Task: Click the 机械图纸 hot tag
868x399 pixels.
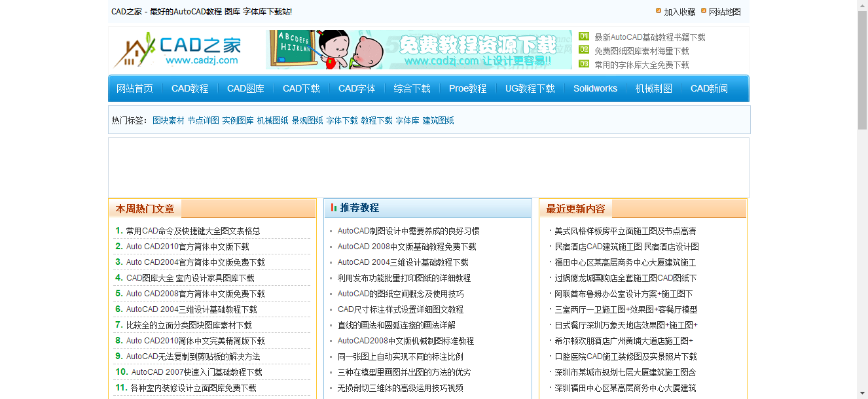Action: [x=272, y=120]
